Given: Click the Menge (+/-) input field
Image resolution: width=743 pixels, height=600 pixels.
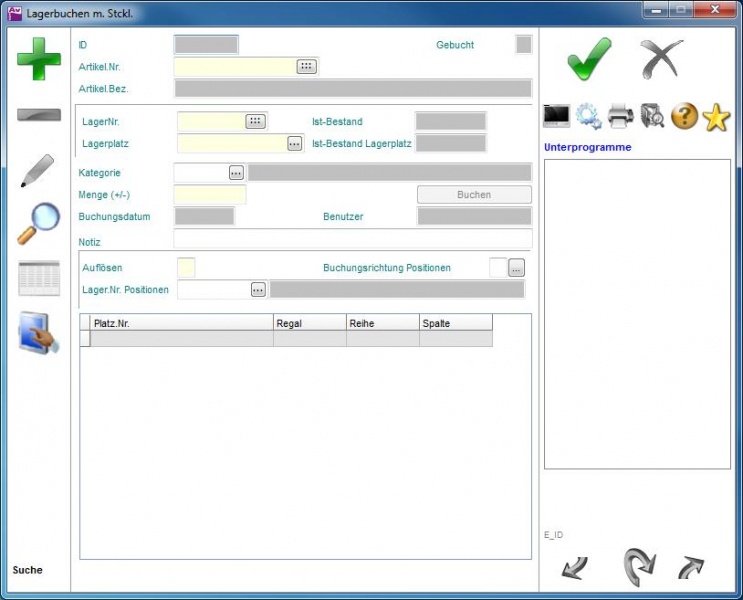Looking at the screenshot, I should tap(210, 195).
